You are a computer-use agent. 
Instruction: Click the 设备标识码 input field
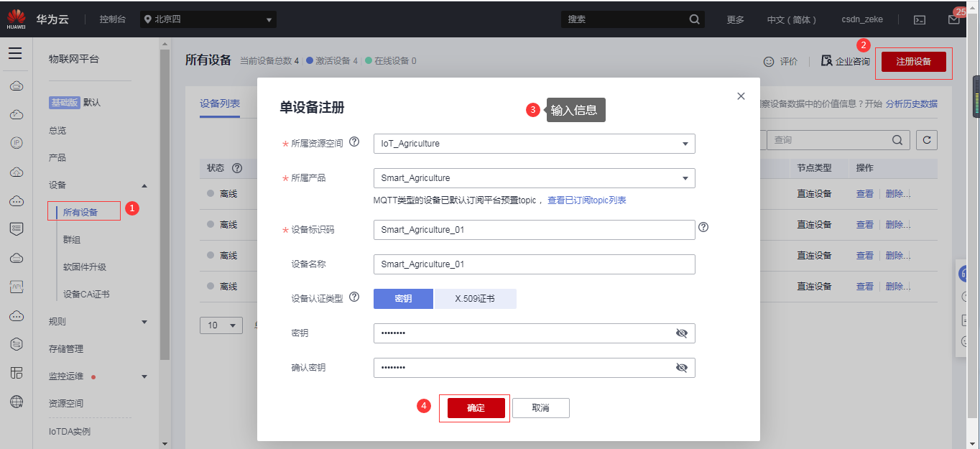534,230
